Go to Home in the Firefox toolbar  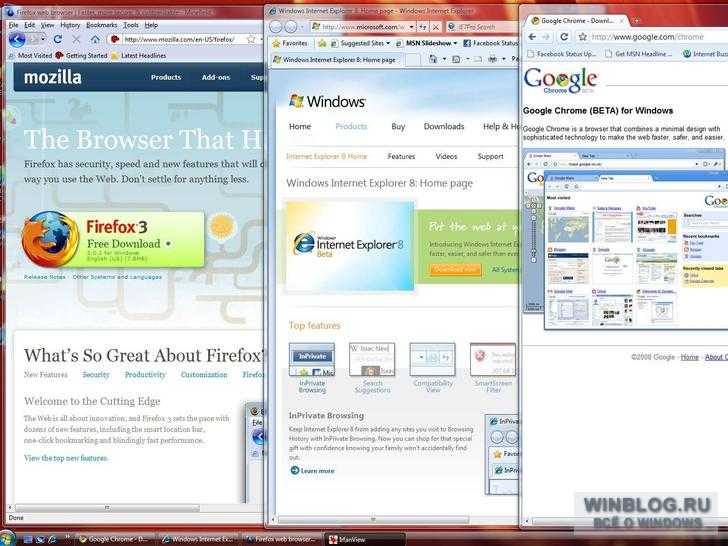pyautogui.click(x=95, y=39)
